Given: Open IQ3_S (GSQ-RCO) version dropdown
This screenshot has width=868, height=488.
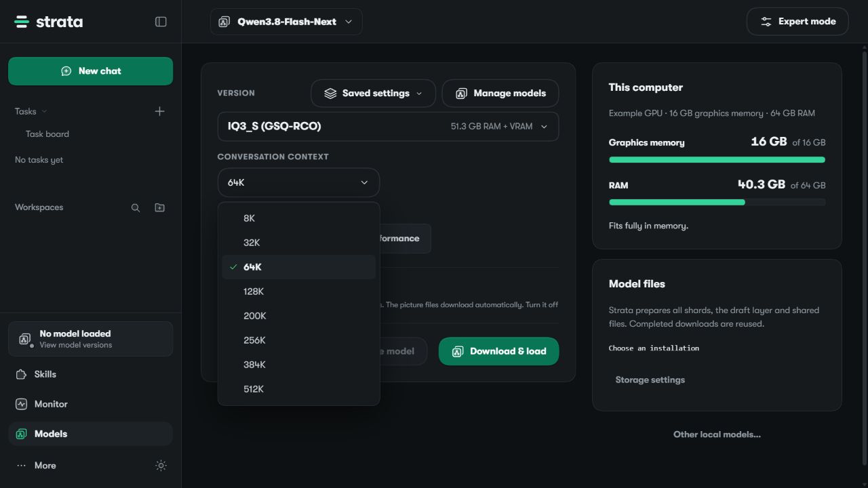Looking at the screenshot, I should click(388, 127).
